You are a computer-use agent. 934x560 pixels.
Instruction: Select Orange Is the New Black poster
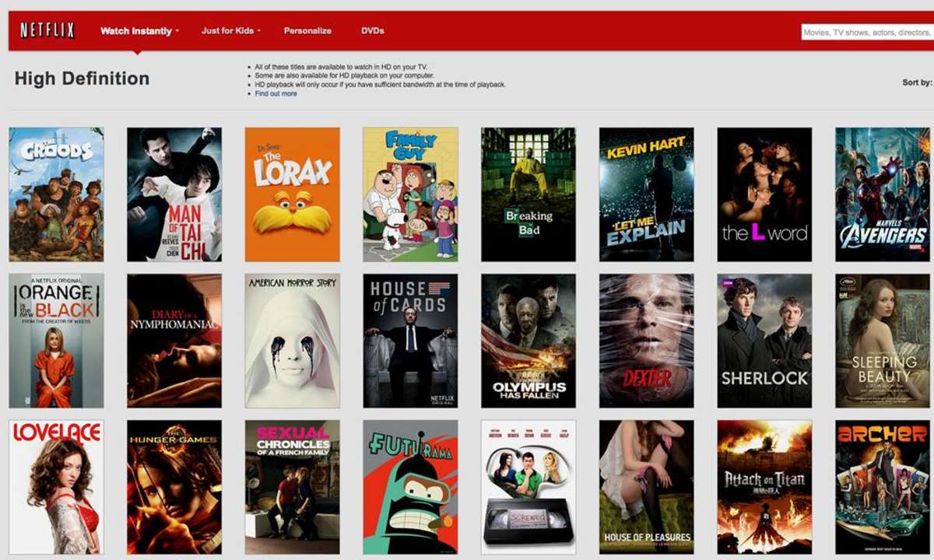coord(56,341)
